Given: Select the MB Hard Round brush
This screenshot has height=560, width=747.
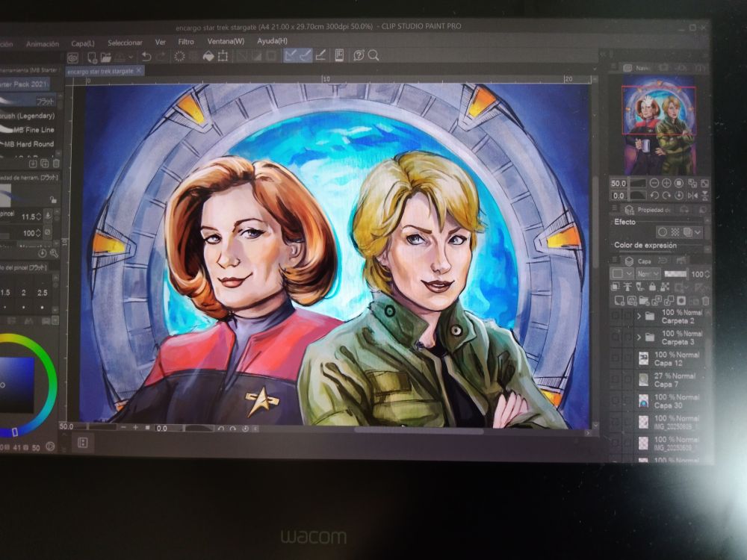Looking at the screenshot, I should [x=28, y=144].
